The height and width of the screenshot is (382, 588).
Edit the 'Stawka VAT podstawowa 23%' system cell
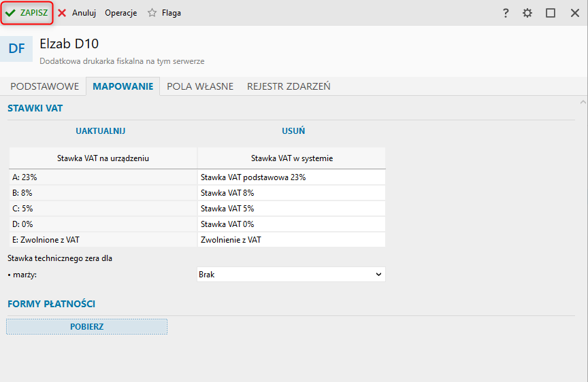291,177
